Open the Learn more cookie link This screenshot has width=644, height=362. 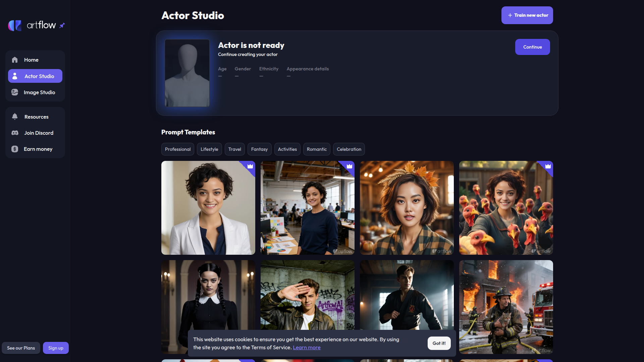(307, 348)
